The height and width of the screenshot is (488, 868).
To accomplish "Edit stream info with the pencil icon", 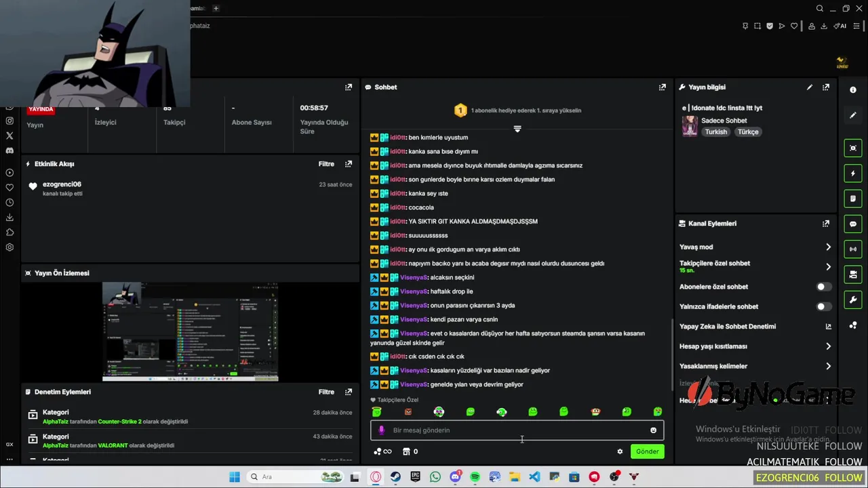I will (x=810, y=87).
